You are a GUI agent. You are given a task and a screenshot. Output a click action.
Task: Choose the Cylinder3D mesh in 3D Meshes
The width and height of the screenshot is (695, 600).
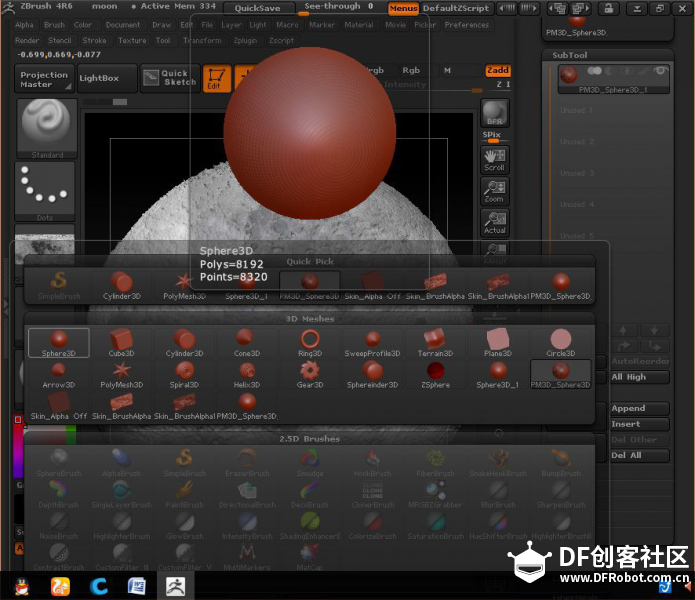click(x=184, y=343)
